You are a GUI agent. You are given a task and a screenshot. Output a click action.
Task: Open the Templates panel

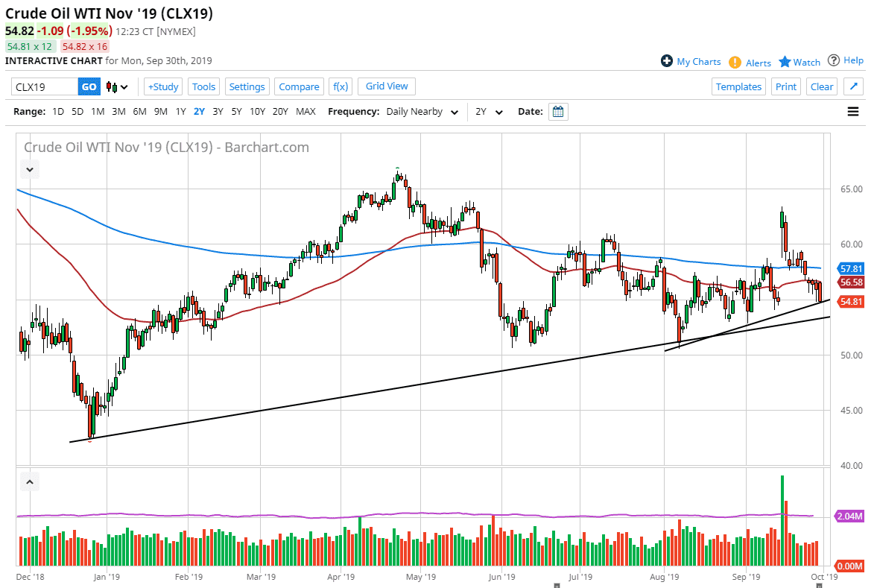point(738,86)
